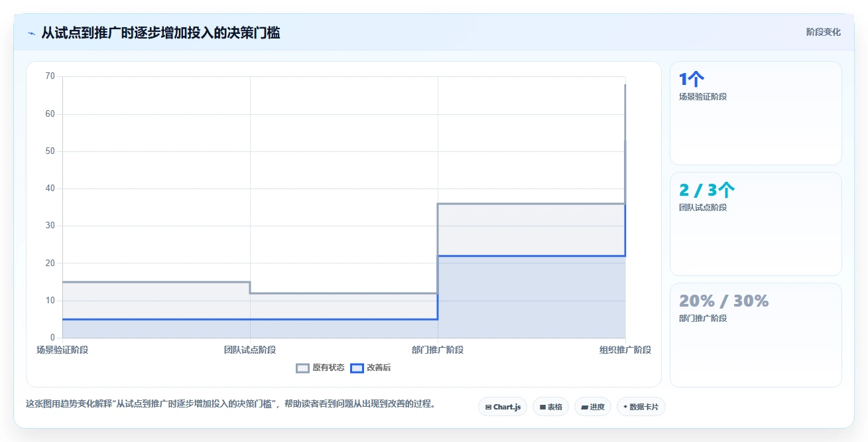Click the y-axis value 60
868x442 pixels.
coord(50,114)
